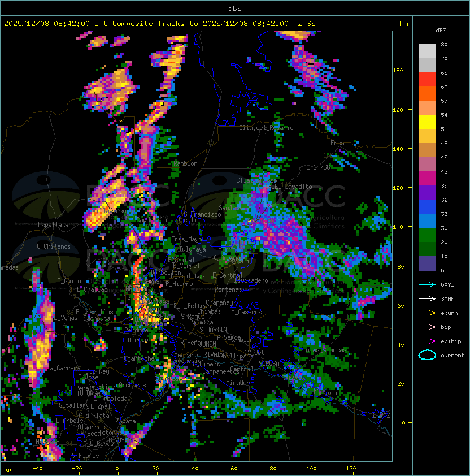Click the TUNUYAN city label
Viewport: 470px width, 476px height.
(x=120, y=440)
